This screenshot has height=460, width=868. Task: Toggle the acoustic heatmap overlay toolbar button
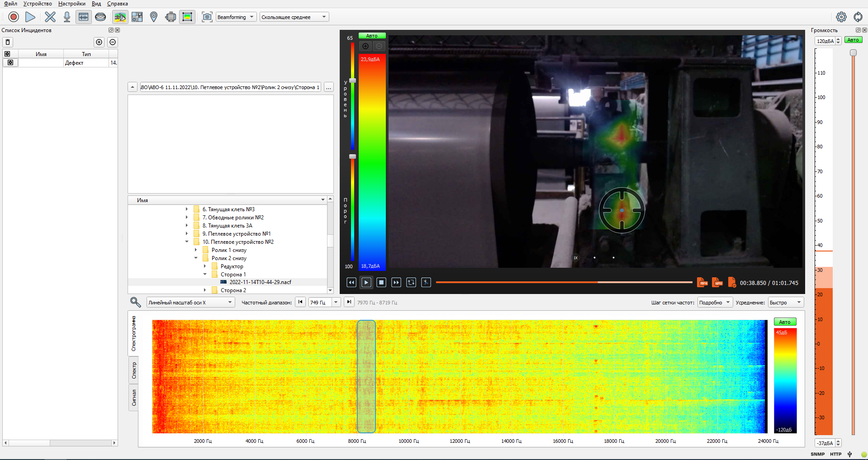click(120, 17)
